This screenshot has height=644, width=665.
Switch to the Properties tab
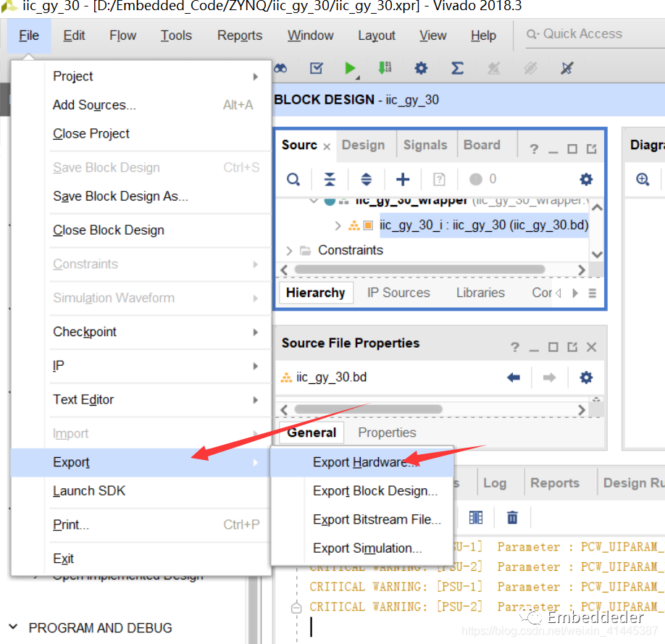387,432
